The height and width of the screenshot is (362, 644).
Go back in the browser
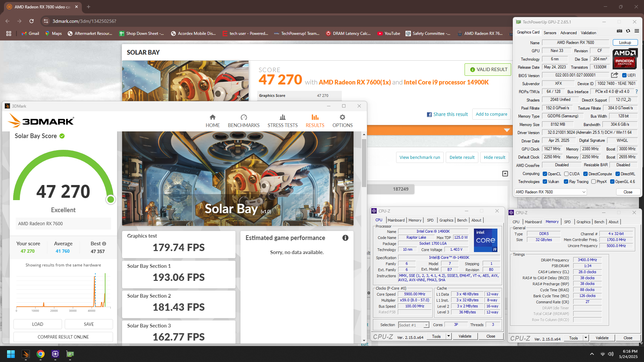click(x=7, y=21)
